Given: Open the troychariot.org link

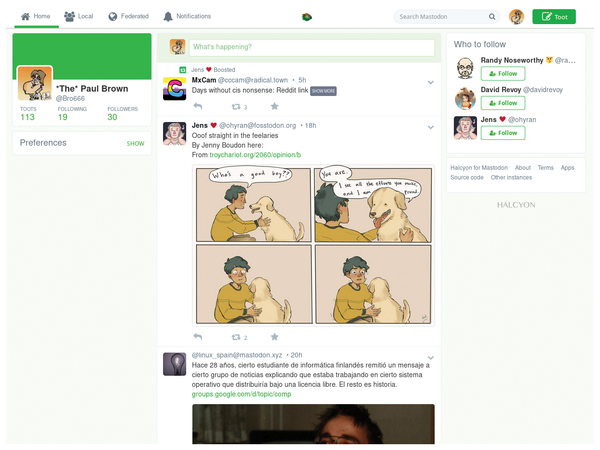Looking at the screenshot, I should pos(255,155).
